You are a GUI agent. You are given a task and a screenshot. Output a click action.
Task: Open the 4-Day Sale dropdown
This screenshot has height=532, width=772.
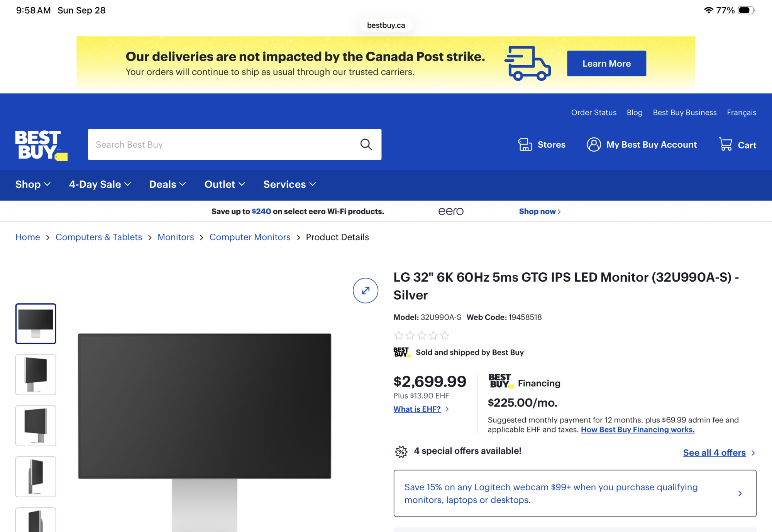[x=100, y=184]
